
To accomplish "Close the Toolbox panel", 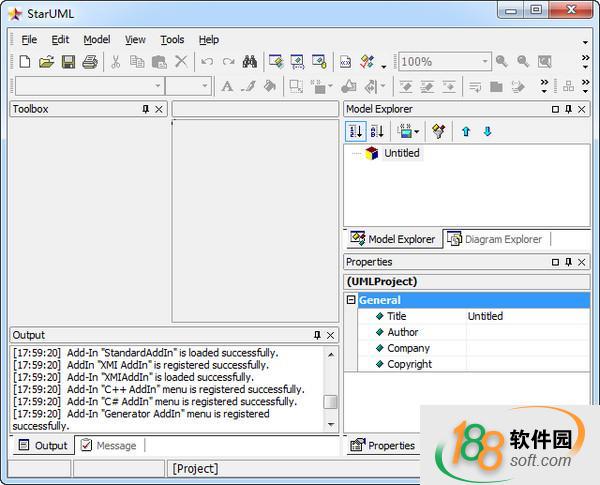I will tap(159, 109).
